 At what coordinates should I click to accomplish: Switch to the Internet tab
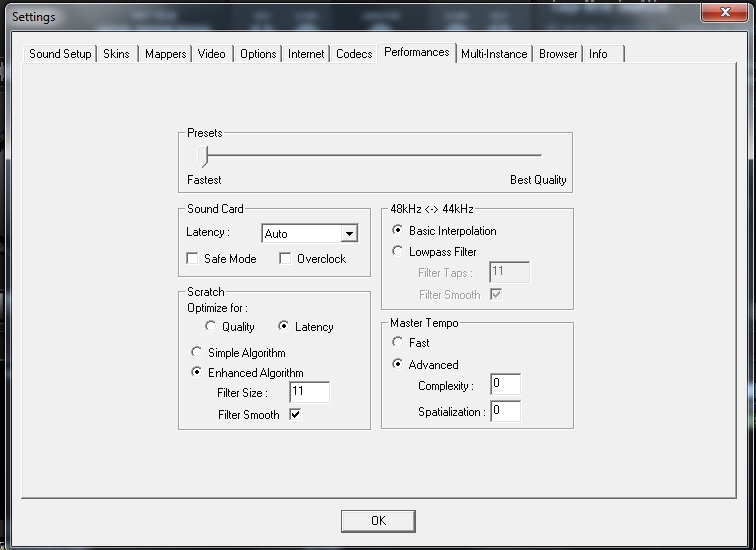tap(306, 54)
